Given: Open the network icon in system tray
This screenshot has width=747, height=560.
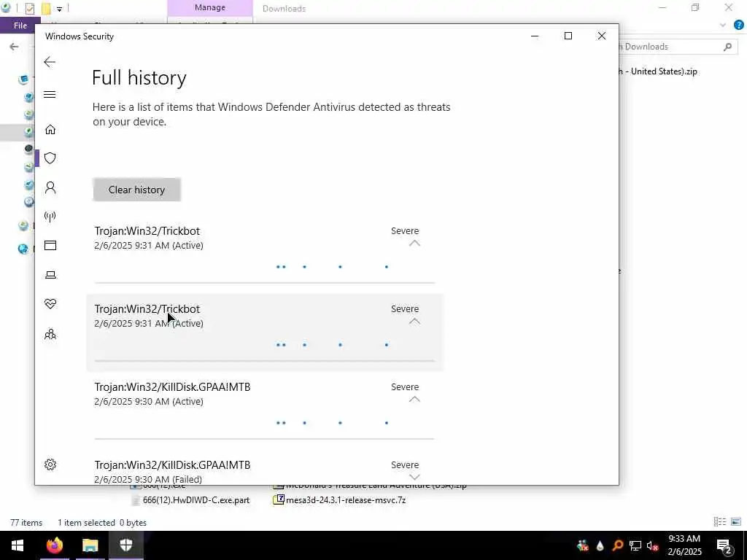Looking at the screenshot, I should coord(635,545).
